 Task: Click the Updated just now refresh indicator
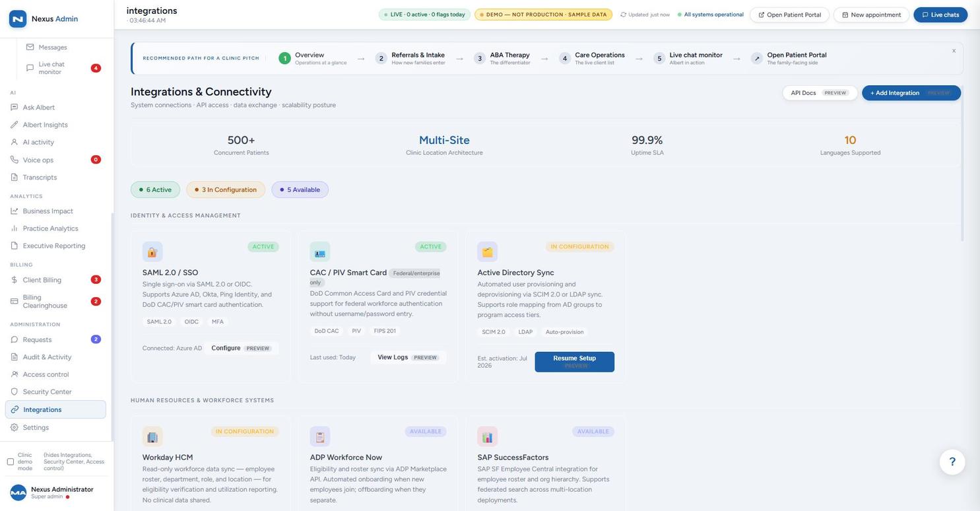[x=645, y=15]
